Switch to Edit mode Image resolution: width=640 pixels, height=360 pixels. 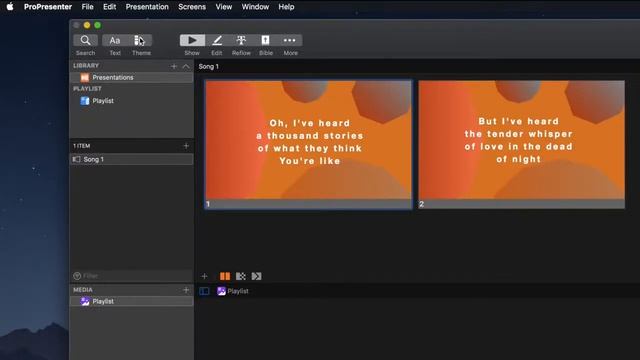point(217,40)
